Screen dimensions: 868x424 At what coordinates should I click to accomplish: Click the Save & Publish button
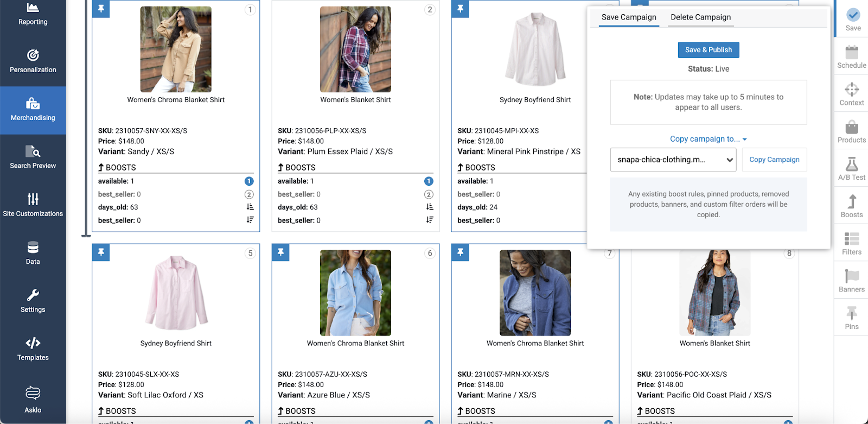click(x=708, y=50)
